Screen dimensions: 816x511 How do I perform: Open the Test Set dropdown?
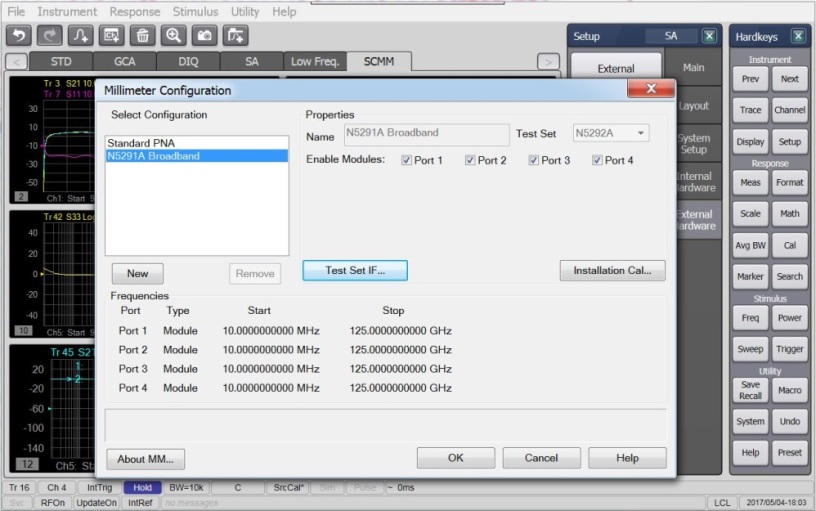[x=611, y=133]
